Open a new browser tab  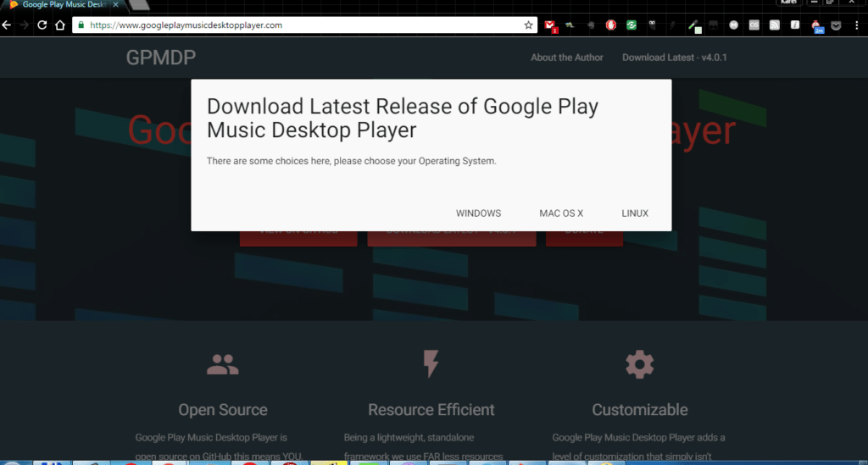(x=140, y=5)
